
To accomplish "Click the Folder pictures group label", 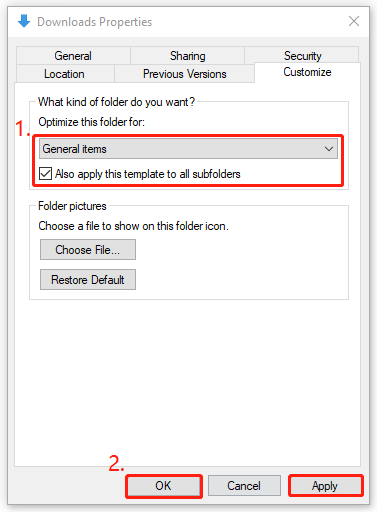I will (x=72, y=206).
